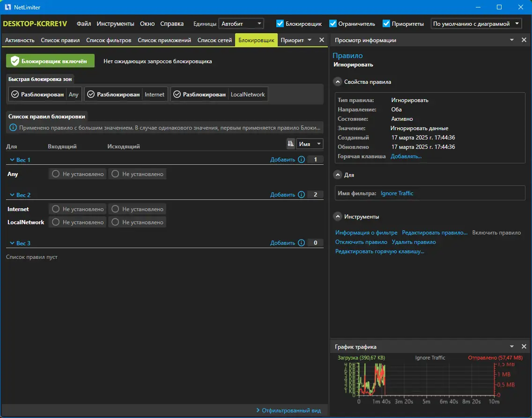Image resolution: width=532 pixels, height=418 pixels.
Task: Switch to the Список правил tab
Action: [x=60, y=40]
